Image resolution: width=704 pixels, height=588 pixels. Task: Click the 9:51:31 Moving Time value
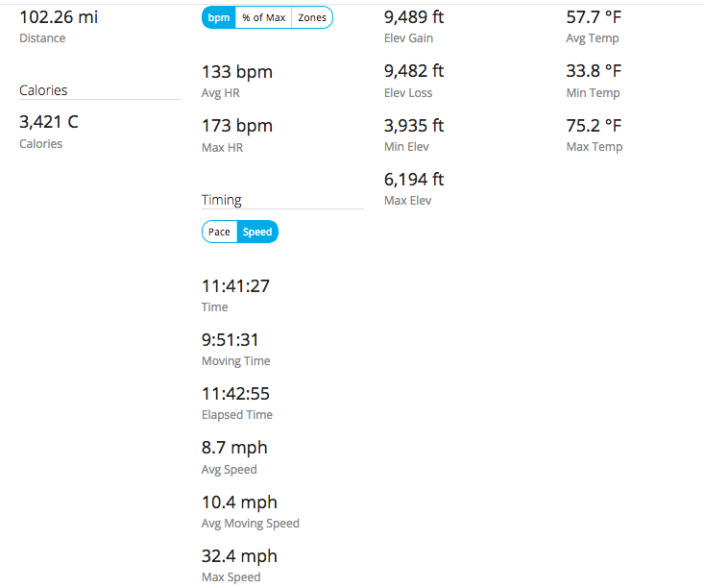coord(230,339)
